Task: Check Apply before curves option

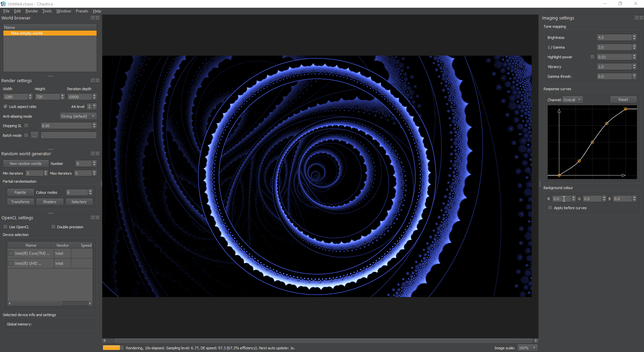Action: click(x=550, y=208)
